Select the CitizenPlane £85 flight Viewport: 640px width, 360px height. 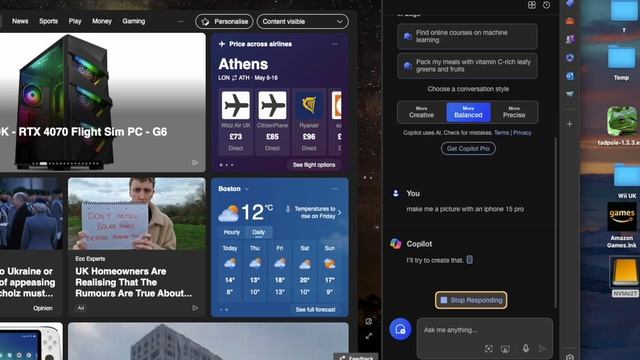click(x=272, y=122)
